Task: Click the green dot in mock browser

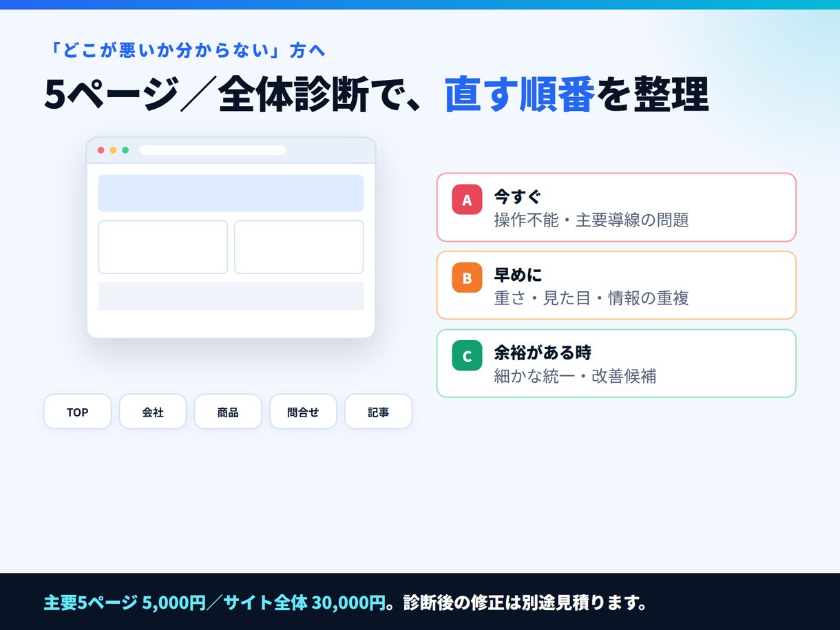Action: 125,150
